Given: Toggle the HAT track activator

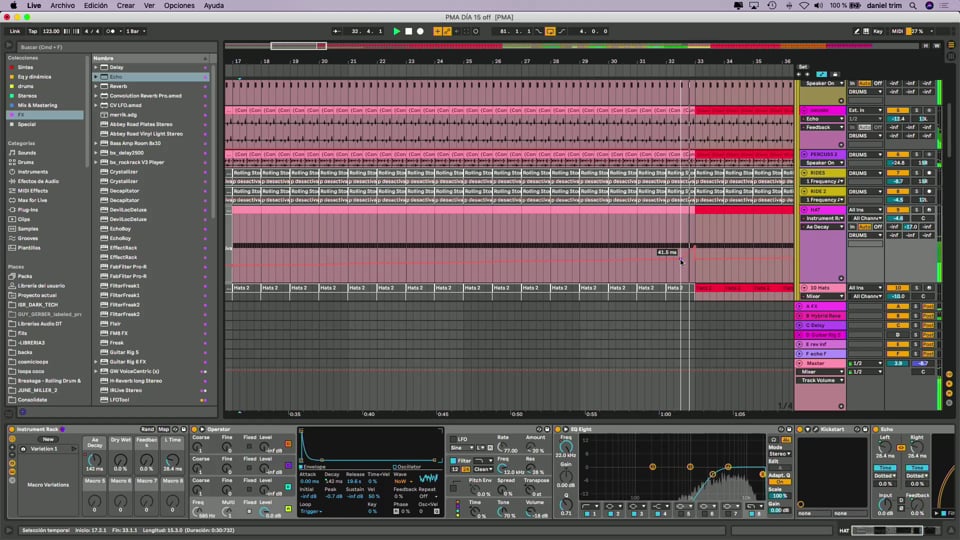Looking at the screenshot, I should [898, 210].
